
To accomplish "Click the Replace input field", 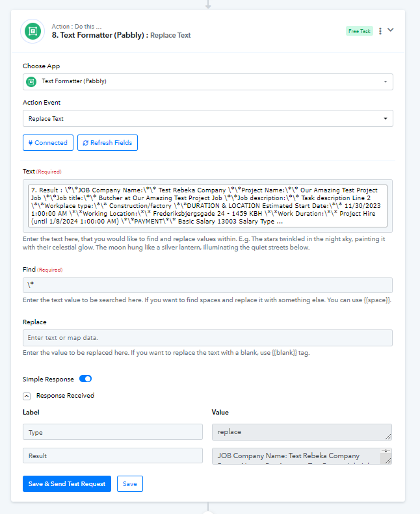I will 207,338.
